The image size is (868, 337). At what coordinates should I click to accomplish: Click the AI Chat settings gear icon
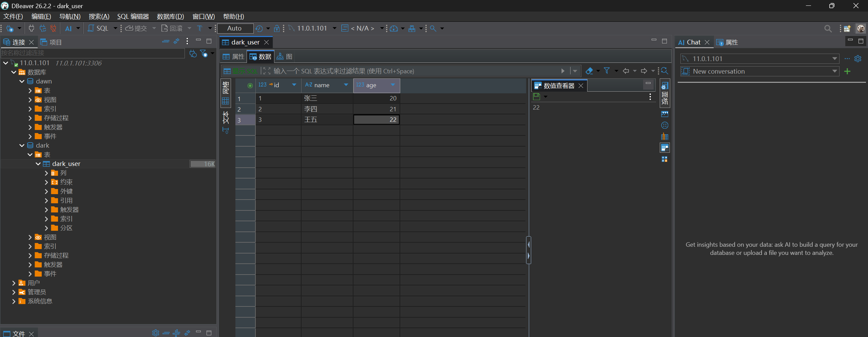[x=858, y=59]
